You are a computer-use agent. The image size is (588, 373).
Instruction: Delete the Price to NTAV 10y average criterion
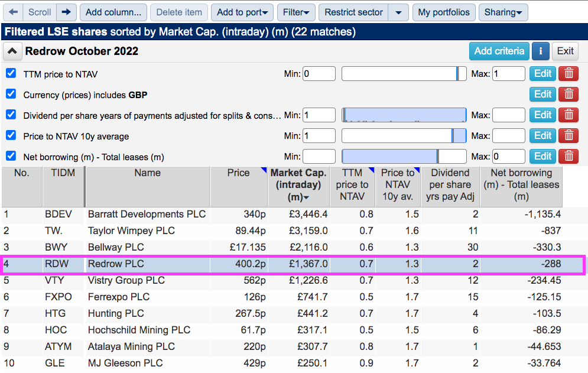568,135
